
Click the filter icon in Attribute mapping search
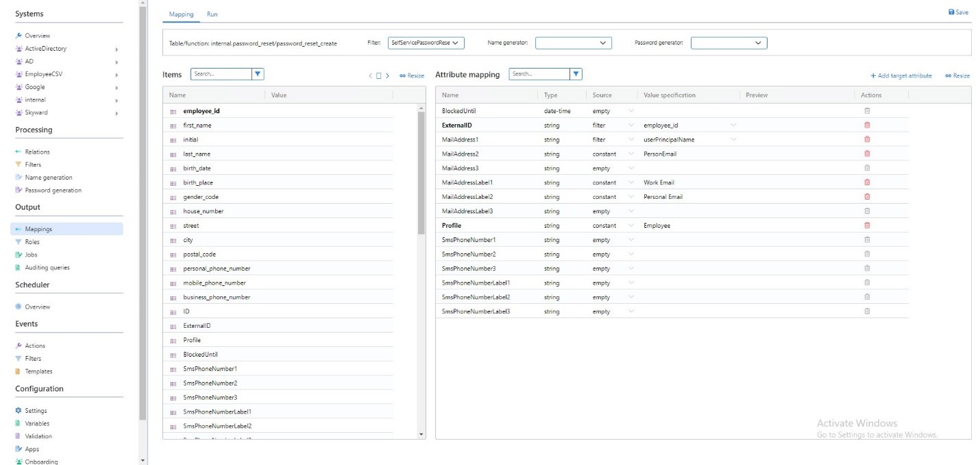pos(575,73)
